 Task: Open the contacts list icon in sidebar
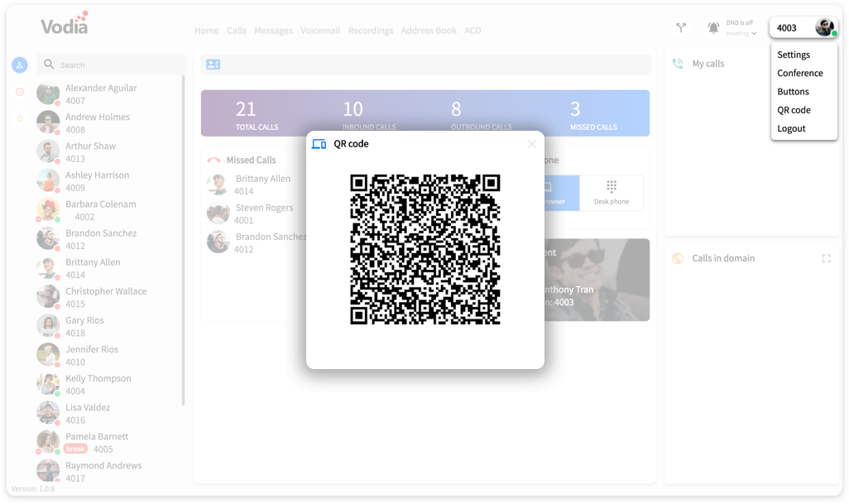tap(20, 65)
